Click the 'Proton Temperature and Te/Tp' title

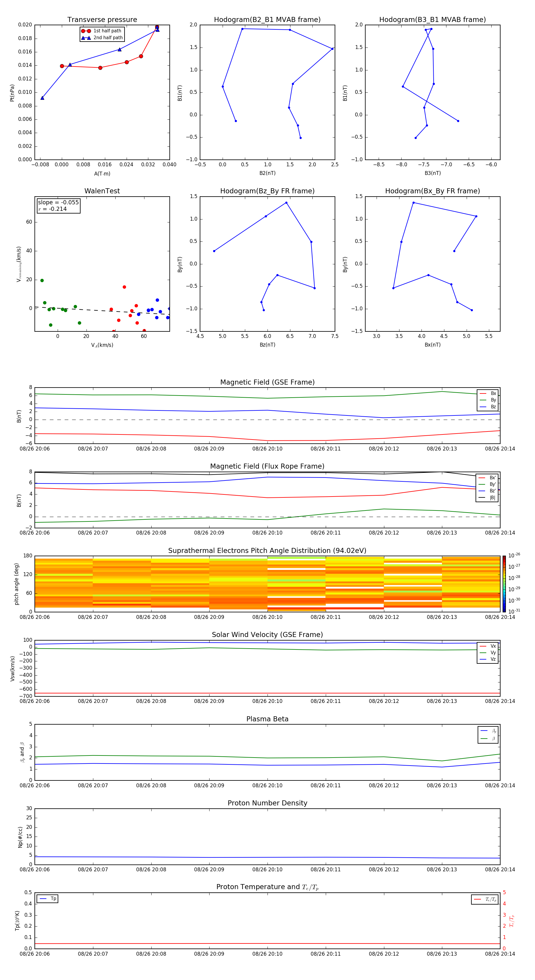point(267,887)
